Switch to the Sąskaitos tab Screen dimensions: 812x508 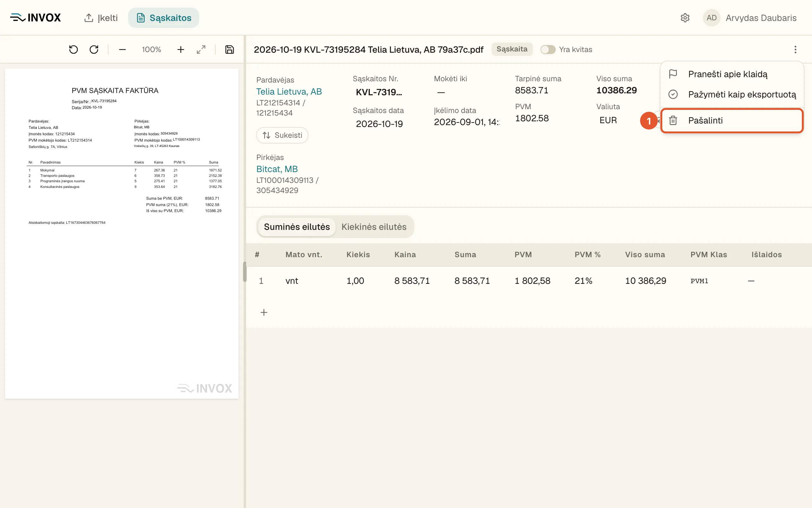tap(163, 18)
